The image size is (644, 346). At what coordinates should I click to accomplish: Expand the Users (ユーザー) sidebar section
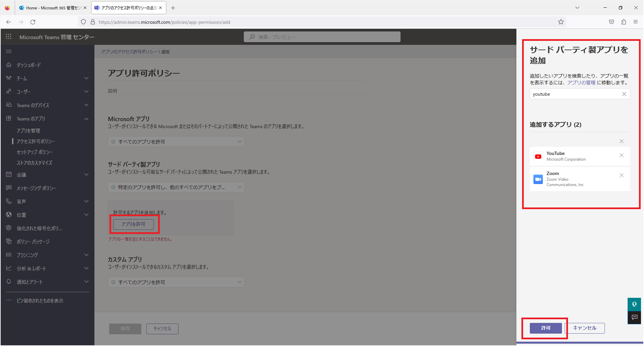click(x=86, y=92)
